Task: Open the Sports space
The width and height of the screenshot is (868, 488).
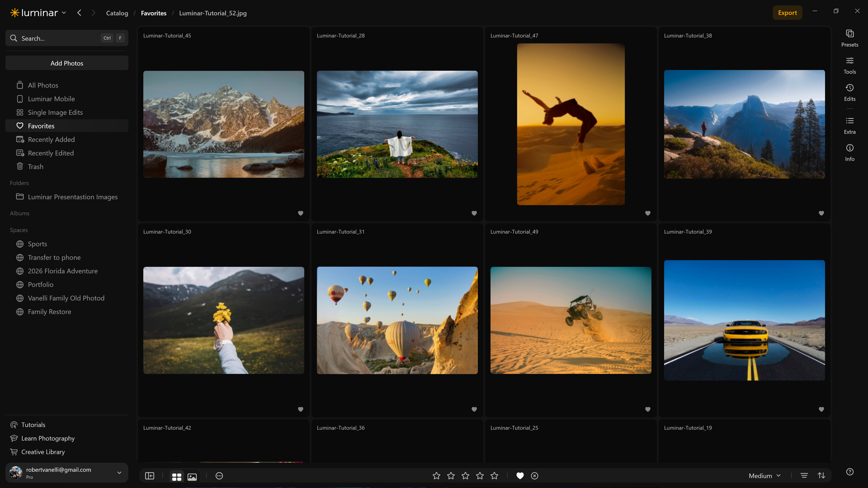Action: point(67,244)
